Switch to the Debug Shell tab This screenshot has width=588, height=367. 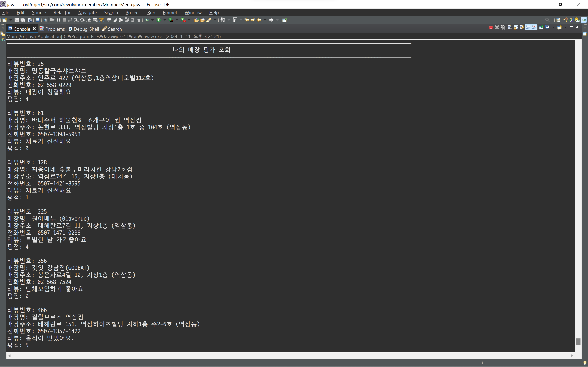point(84,29)
